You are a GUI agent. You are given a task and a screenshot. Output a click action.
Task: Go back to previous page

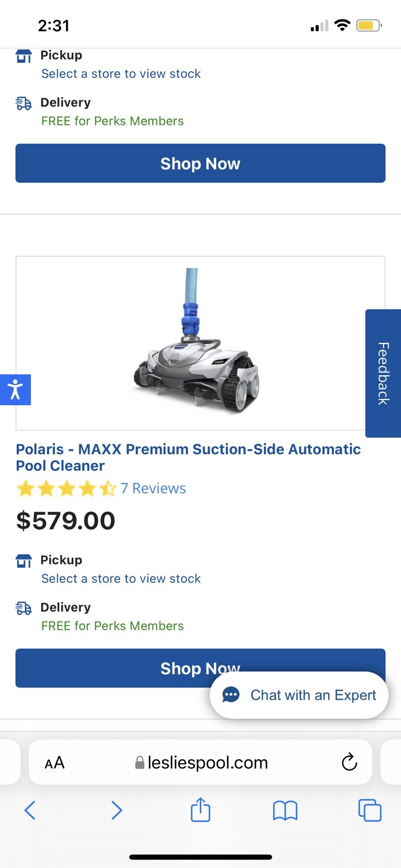30,810
